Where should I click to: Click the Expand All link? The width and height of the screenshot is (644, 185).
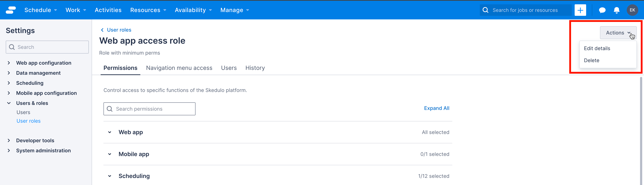tap(436, 108)
